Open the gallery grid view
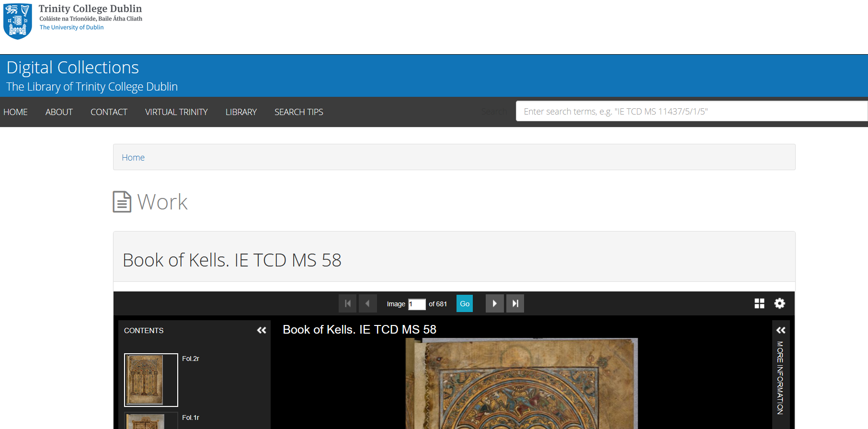Image resolution: width=868 pixels, height=429 pixels. point(759,303)
